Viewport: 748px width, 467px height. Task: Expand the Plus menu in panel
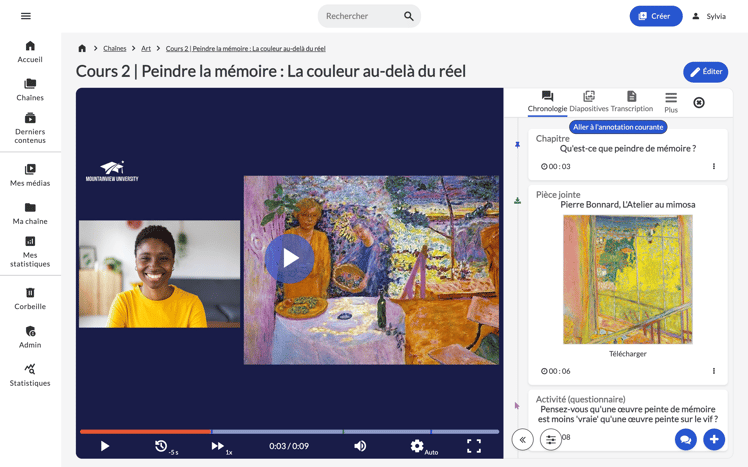pyautogui.click(x=670, y=102)
